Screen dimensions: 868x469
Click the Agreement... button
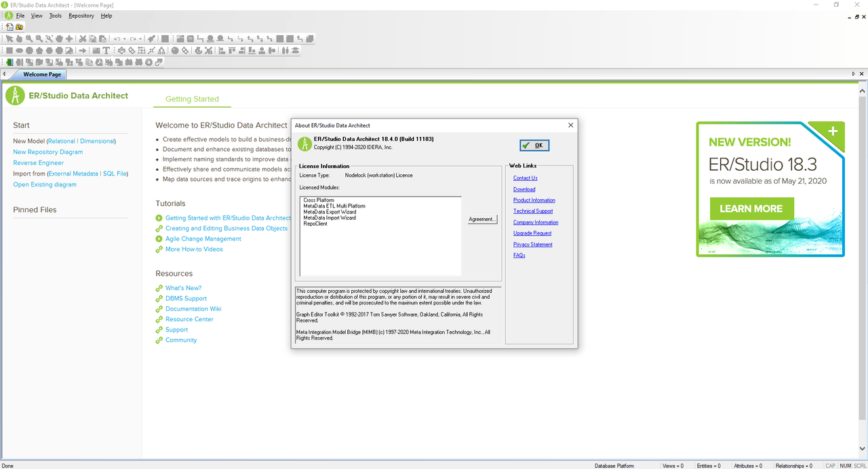(x=482, y=219)
